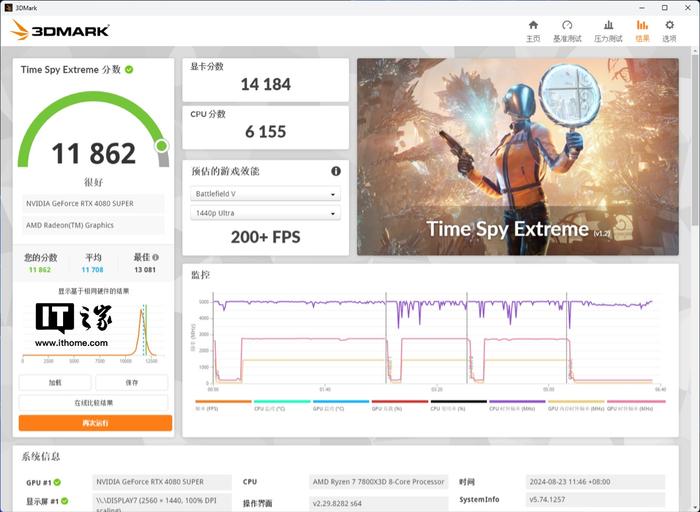Toggle the blue GPU temperature legend series
The width and height of the screenshot is (700, 512).
click(341, 405)
